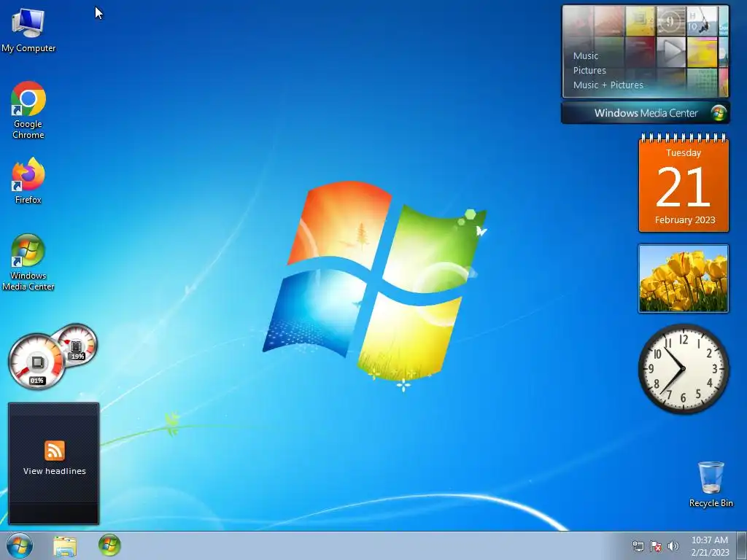This screenshot has width=747, height=560.
Task: Launch Google Chrome shortcut
Action: coord(28,110)
